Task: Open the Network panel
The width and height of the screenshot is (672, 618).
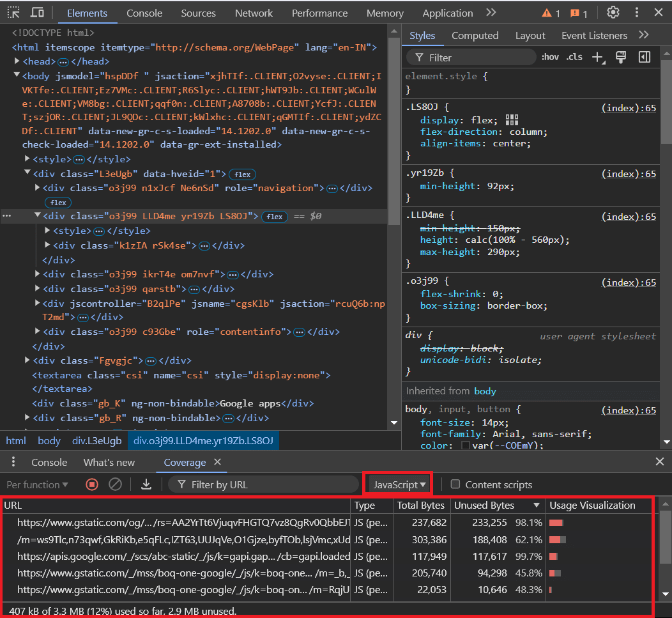Action: (254, 12)
